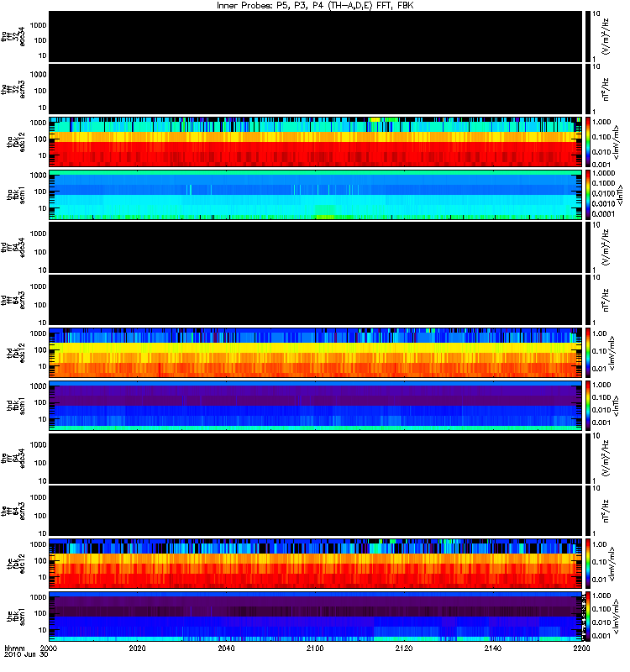Click '100' tick of thd fbk edc12 panel

(39, 350)
